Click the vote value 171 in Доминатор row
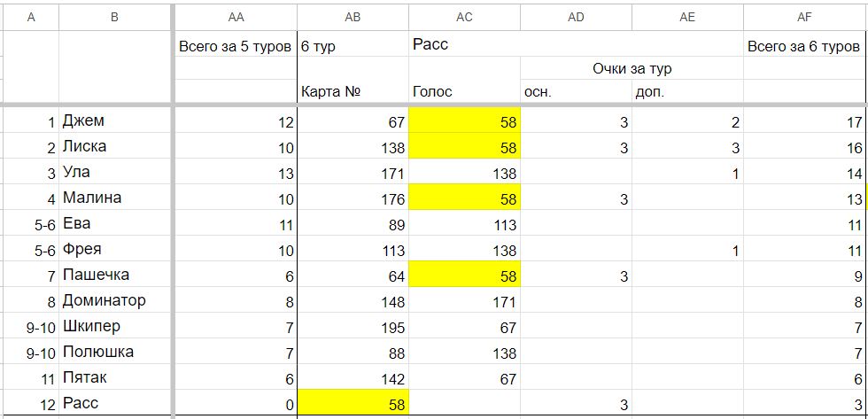Image resolution: width=868 pixels, height=419 pixels. [x=464, y=300]
